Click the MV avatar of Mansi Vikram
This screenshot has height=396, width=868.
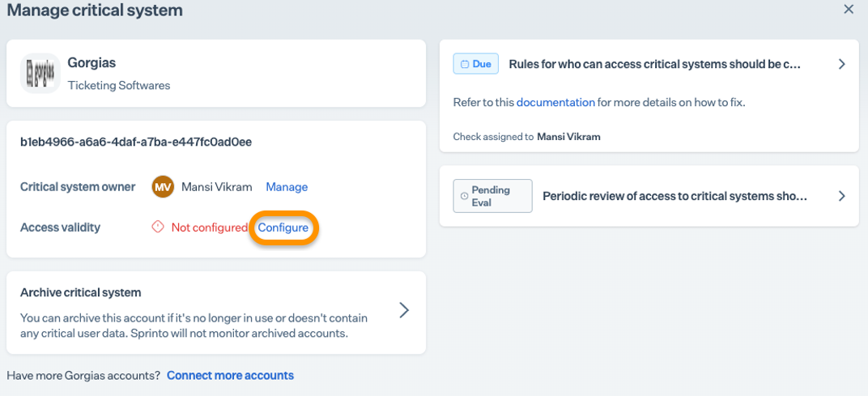163,187
